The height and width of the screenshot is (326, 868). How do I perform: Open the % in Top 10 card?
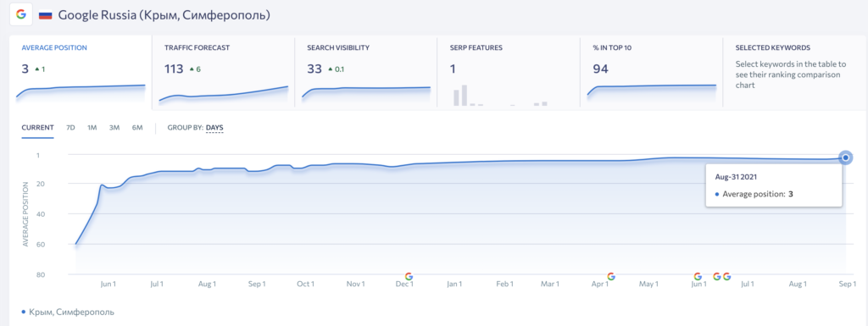tap(652, 72)
